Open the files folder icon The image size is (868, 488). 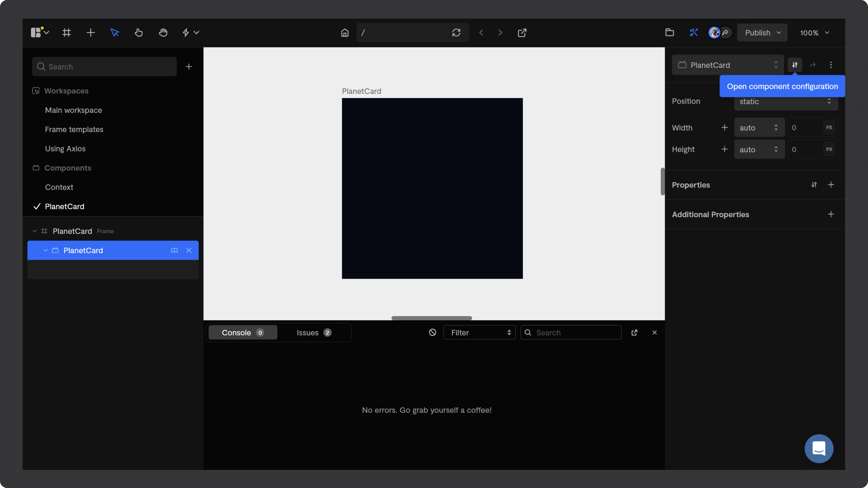click(x=670, y=33)
